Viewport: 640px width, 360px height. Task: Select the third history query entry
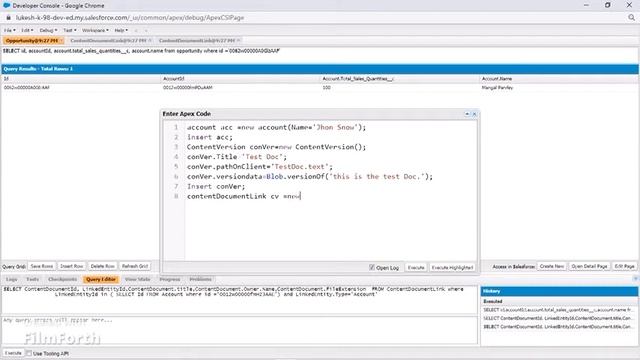(559, 327)
